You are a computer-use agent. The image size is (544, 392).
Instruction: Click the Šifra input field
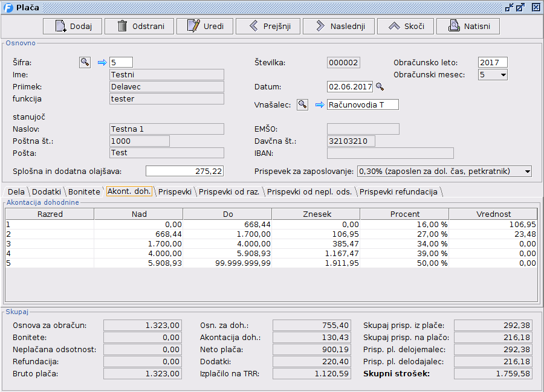(121, 62)
